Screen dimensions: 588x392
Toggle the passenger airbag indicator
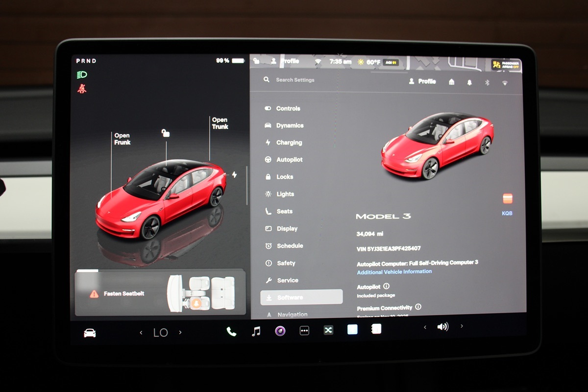[x=506, y=64]
